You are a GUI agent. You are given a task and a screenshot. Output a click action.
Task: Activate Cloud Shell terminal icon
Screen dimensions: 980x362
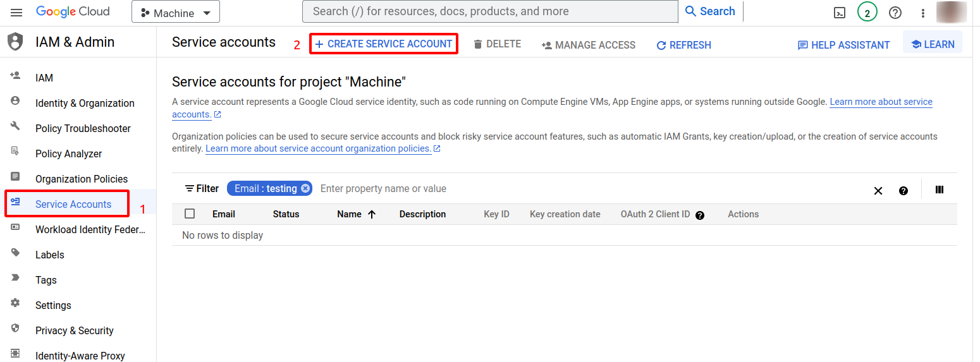840,13
